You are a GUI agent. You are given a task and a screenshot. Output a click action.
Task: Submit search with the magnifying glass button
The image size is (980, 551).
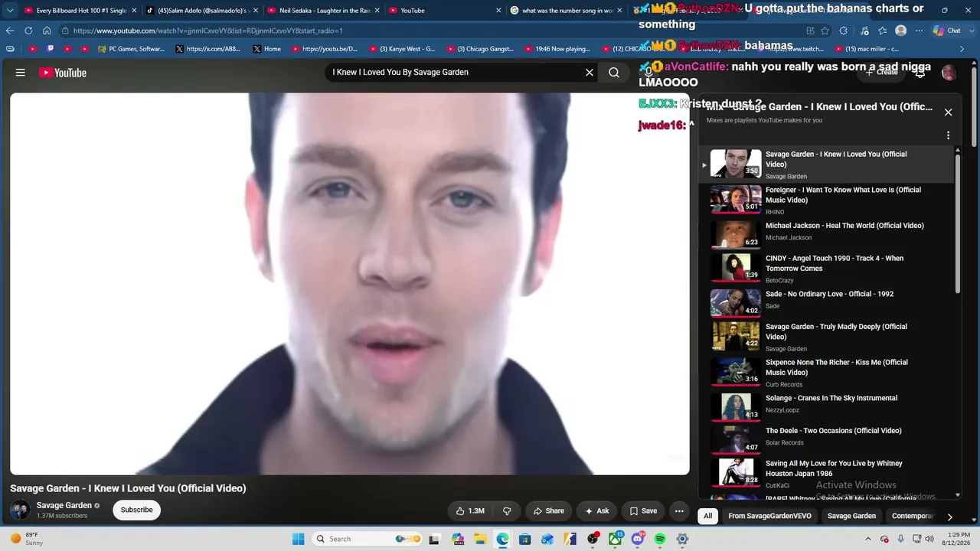click(614, 73)
